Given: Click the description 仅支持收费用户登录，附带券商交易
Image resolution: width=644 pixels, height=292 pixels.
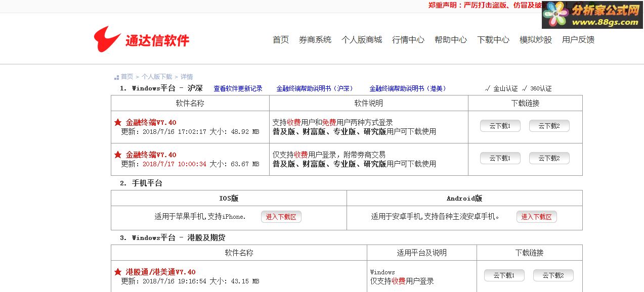Looking at the screenshot, I should tap(329, 155).
